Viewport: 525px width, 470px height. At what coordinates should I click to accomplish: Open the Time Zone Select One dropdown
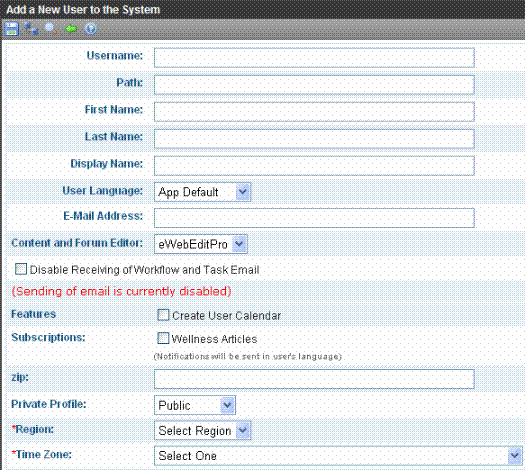338,456
